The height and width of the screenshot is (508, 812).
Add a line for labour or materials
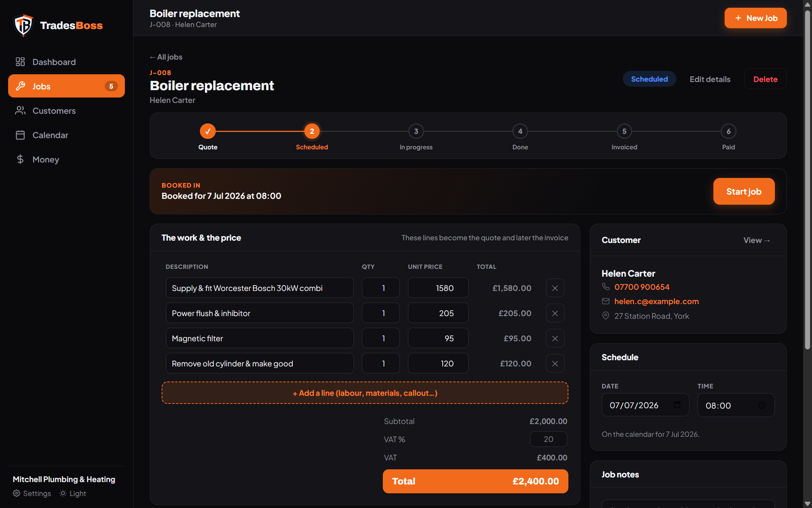[x=365, y=393]
